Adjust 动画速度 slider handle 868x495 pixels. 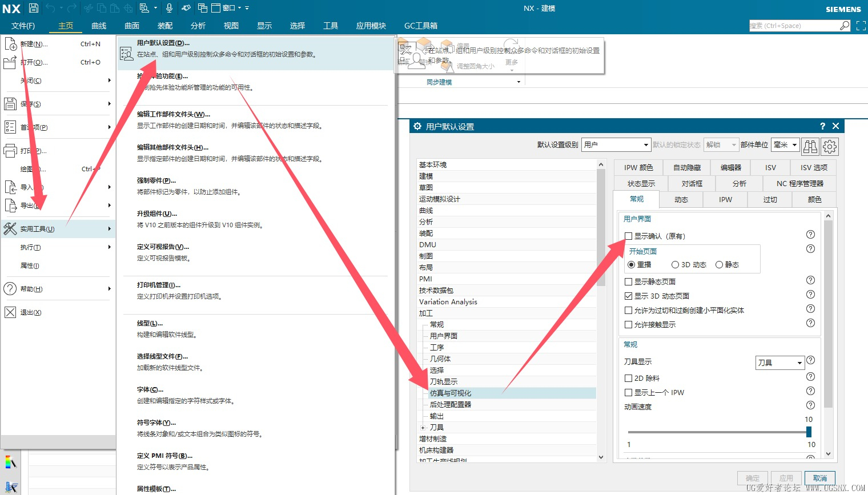(809, 432)
